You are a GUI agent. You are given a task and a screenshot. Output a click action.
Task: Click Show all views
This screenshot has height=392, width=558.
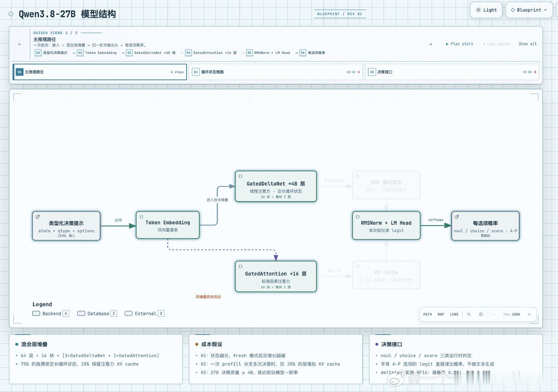528,44
